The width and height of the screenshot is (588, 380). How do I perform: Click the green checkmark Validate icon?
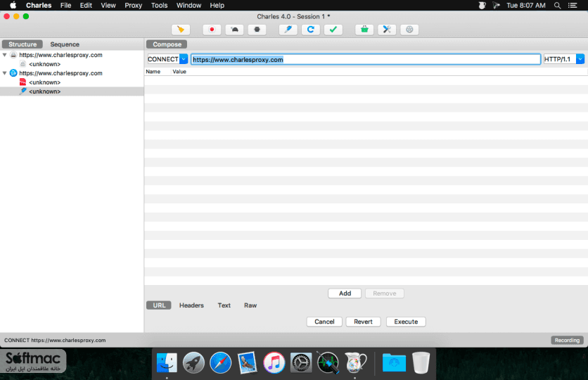[333, 30]
